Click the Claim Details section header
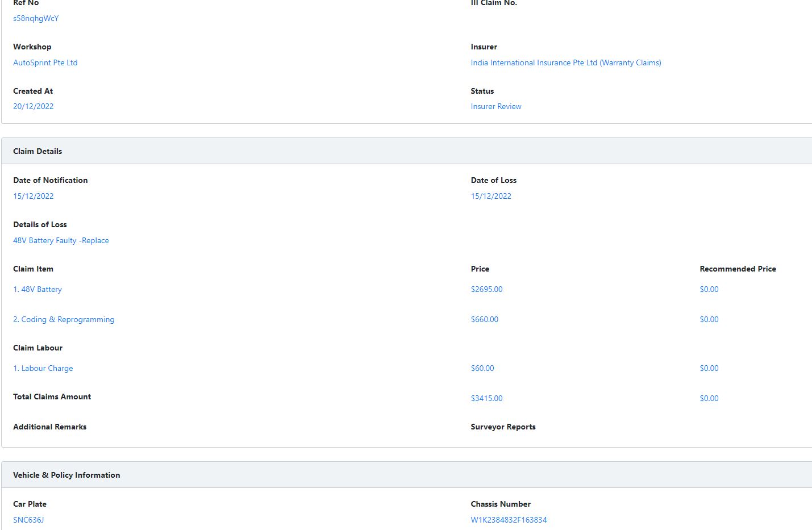This screenshot has width=812, height=530. 38,151
